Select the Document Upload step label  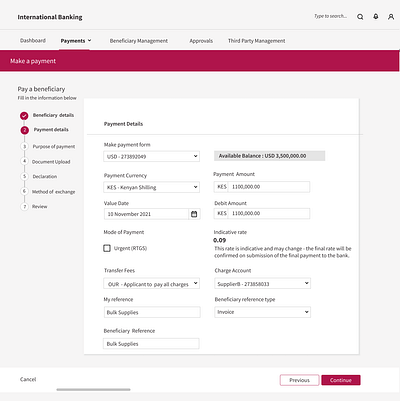(x=51, y=162)
